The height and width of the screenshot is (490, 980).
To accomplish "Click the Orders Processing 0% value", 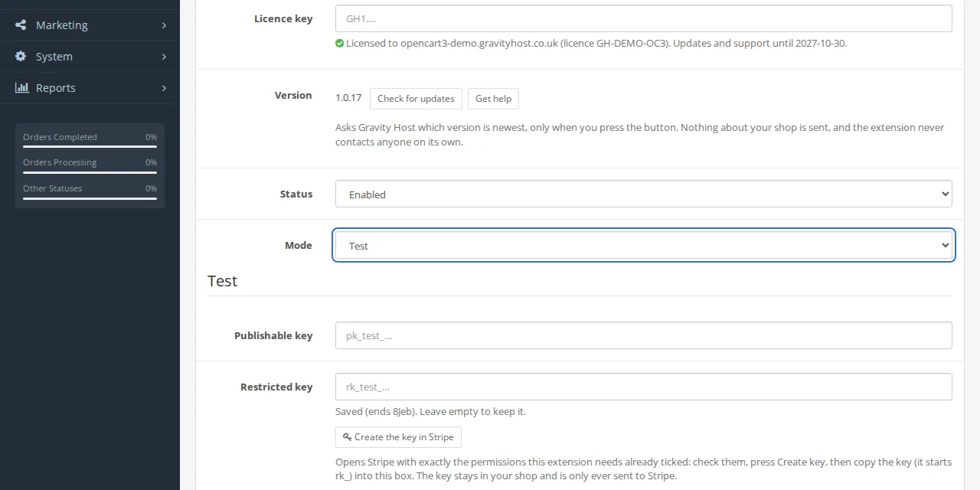I will tap(151, 162).
